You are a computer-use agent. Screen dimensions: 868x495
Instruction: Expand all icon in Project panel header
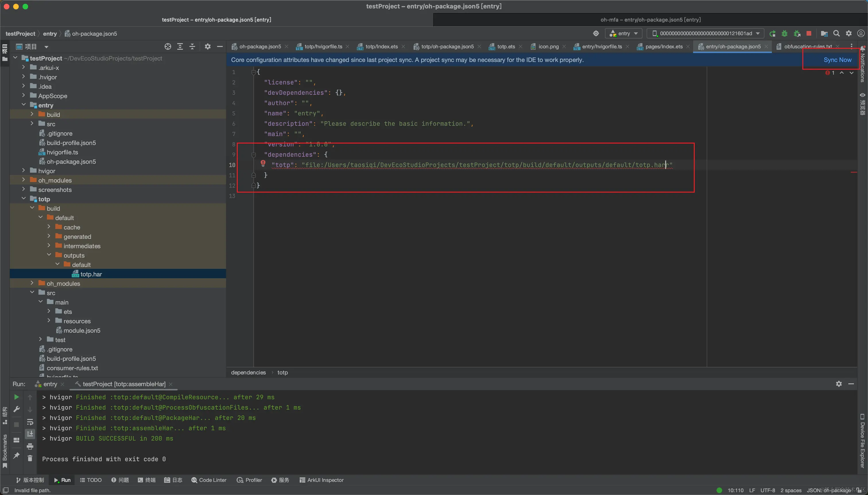click(180, 47)
